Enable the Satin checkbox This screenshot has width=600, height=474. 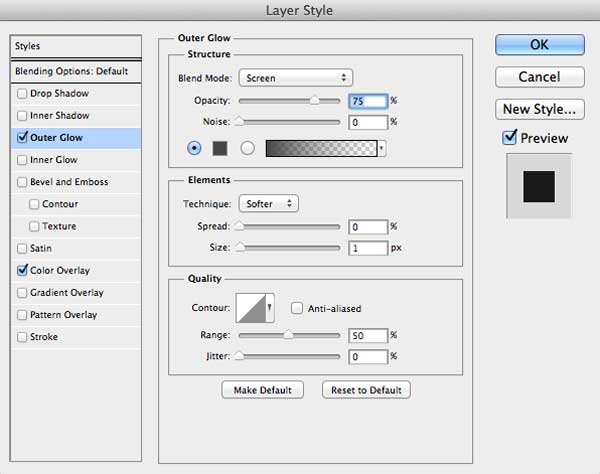tap(22, 248)
